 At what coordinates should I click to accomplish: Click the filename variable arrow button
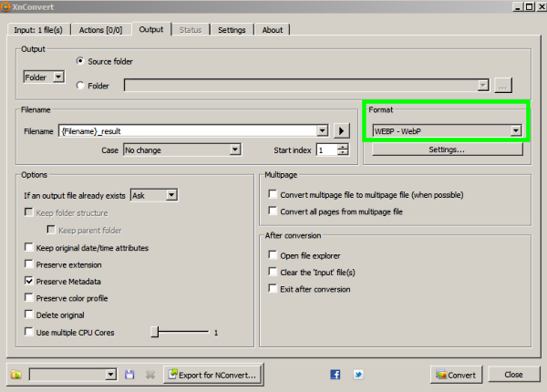pyautogui.click(x=342, y=131)
